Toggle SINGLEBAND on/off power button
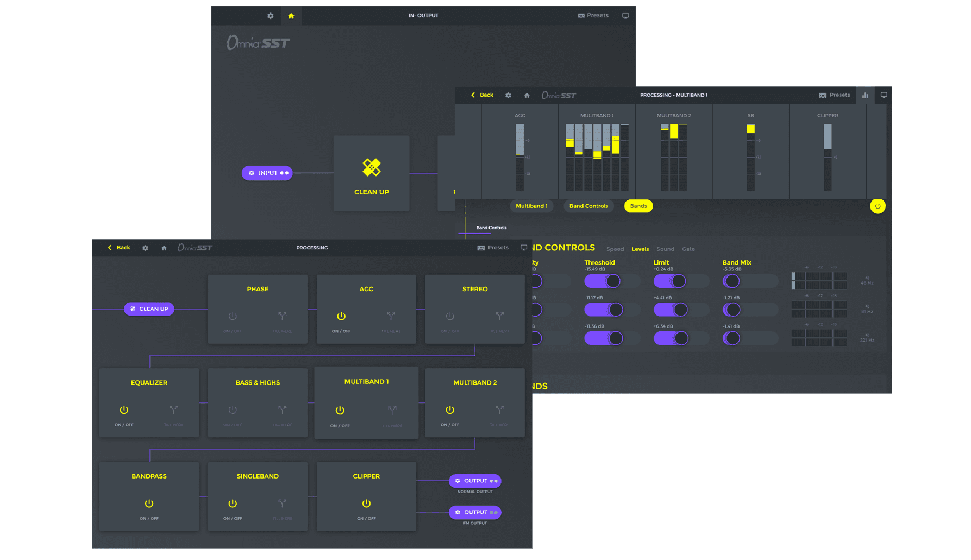 (233, 504)
